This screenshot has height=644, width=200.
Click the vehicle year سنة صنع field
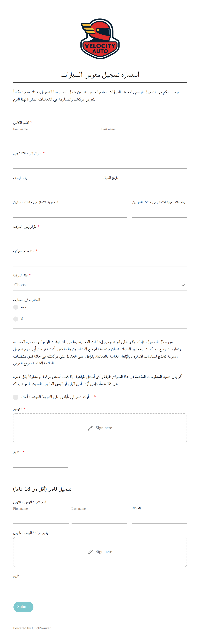[100, 261]
